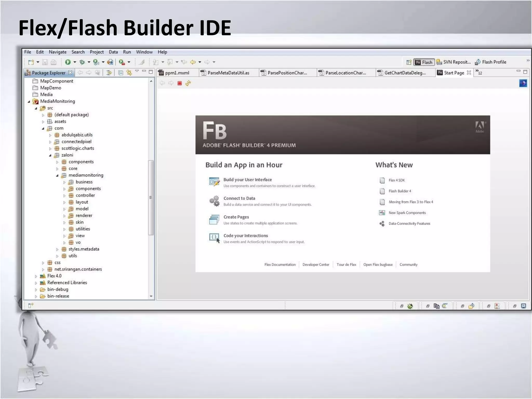Switch to the Flash perspective button
The width and height of the screenshot is (532, 399).
point(424,62)
